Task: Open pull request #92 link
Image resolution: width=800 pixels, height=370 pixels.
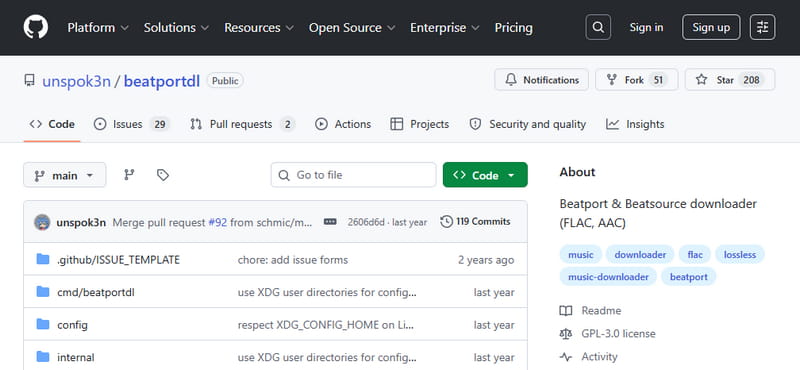Action: [x=217, y=222]
